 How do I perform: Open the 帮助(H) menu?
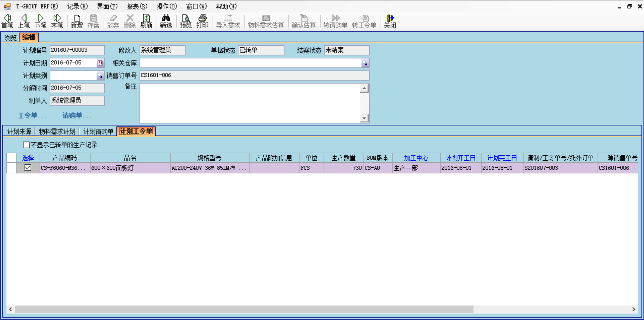pos(226,6)
